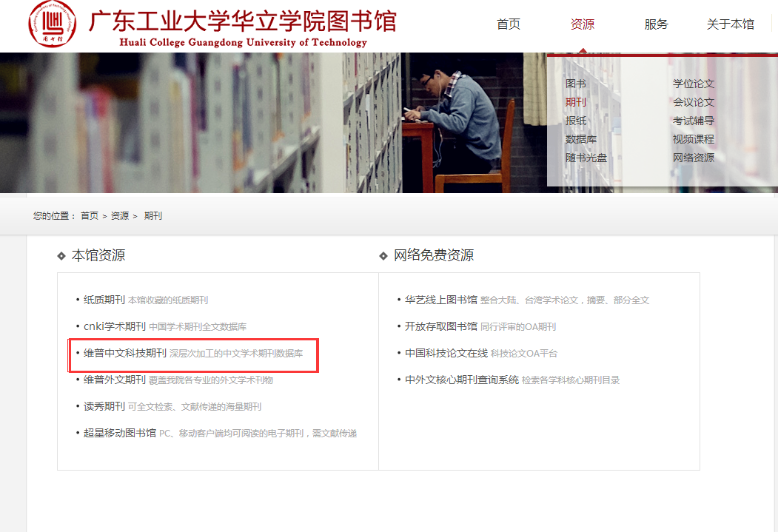
Task: Open the 华艺线上图书馆 link
Action: [x=440, y=300]
